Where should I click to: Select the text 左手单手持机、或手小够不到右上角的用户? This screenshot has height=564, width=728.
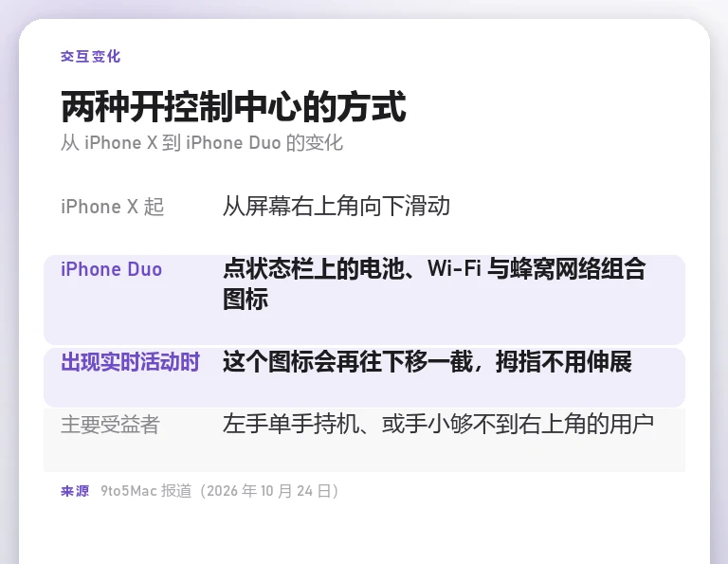click(x=438, y=424)
